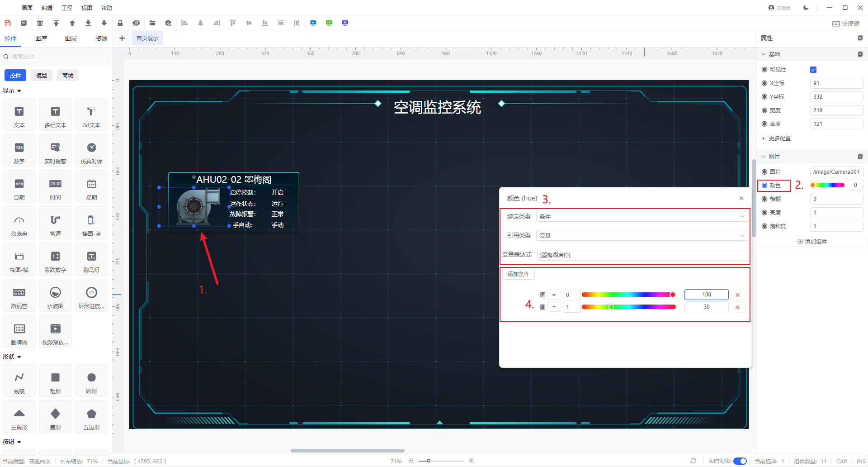Uncheck the 可见性 visibility checkbox
Screen dimensions: 868x467
click(x=813, y=70)
